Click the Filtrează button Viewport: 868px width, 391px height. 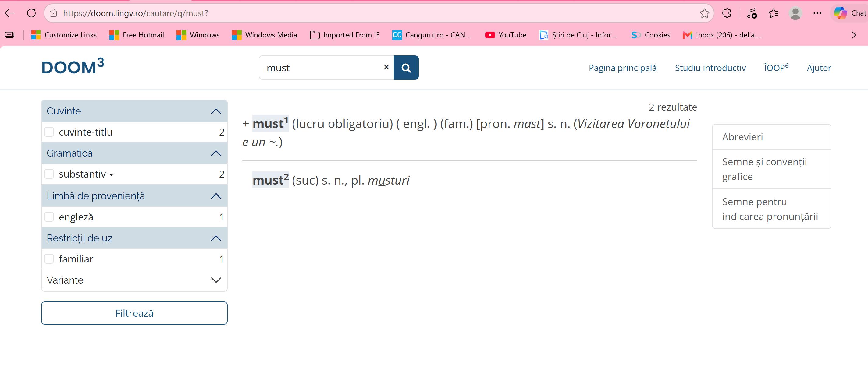click(134, 313)
